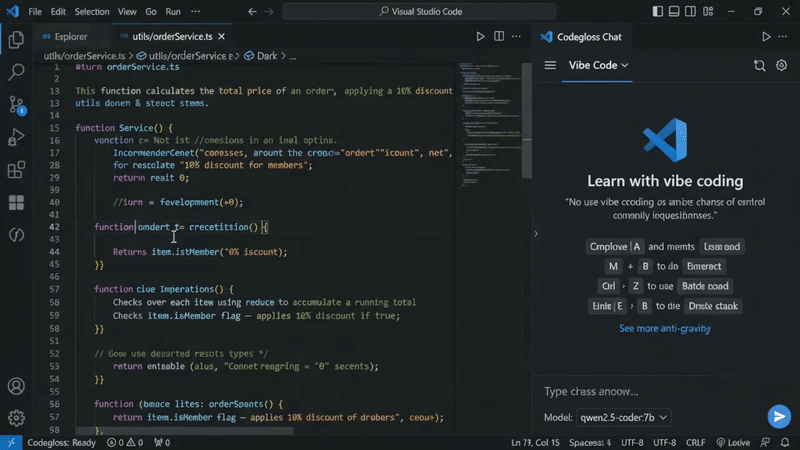This screenshot has width=800, height=450.
Task: Click the feedback icon in status bar
Action: coord(765,442)
